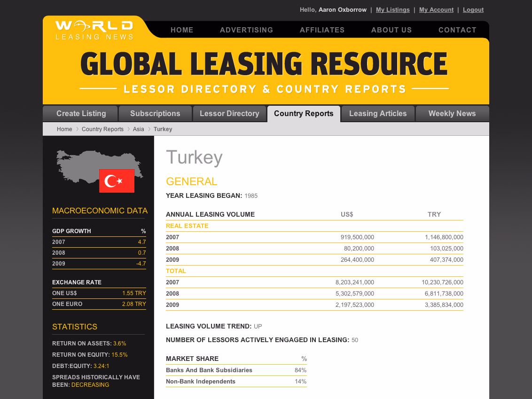
Task: Click the value 80,200,000
Action: [359, 248]
